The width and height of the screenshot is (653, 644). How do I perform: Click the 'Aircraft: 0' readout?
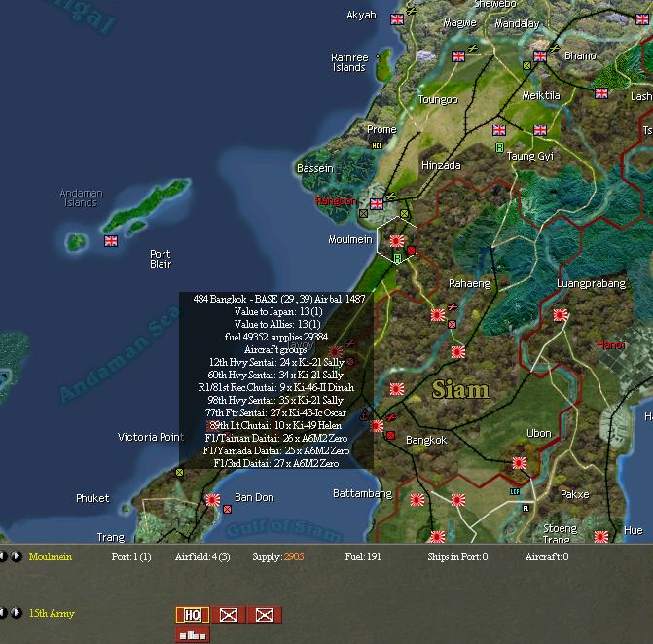[x=547, y=556]
